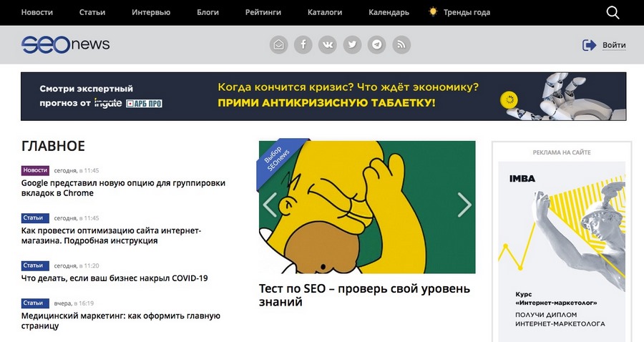The image size is (644, 342).
Task: Open the Статьи menu item
Action: point(92,12)
